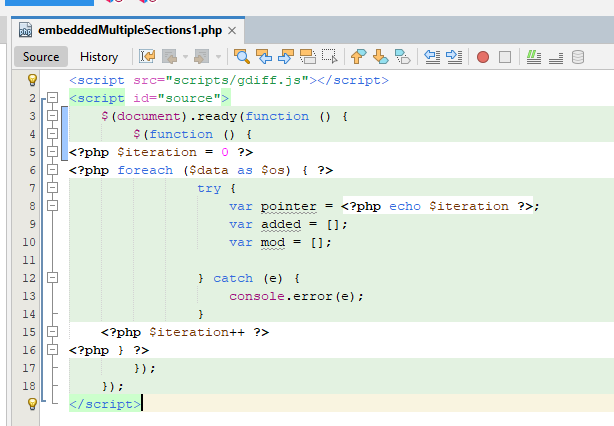Uncomment the selected lines
Viewport: 614px width, 426px height.
click(556, 57)
